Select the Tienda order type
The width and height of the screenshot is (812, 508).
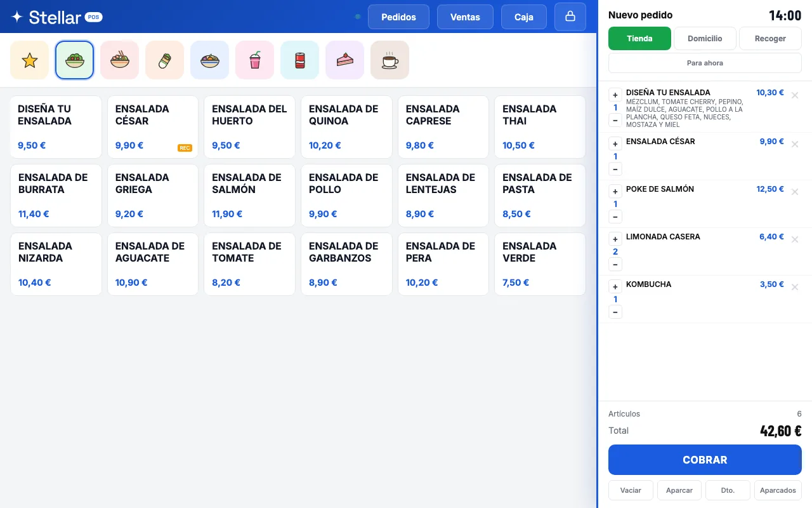639,38
